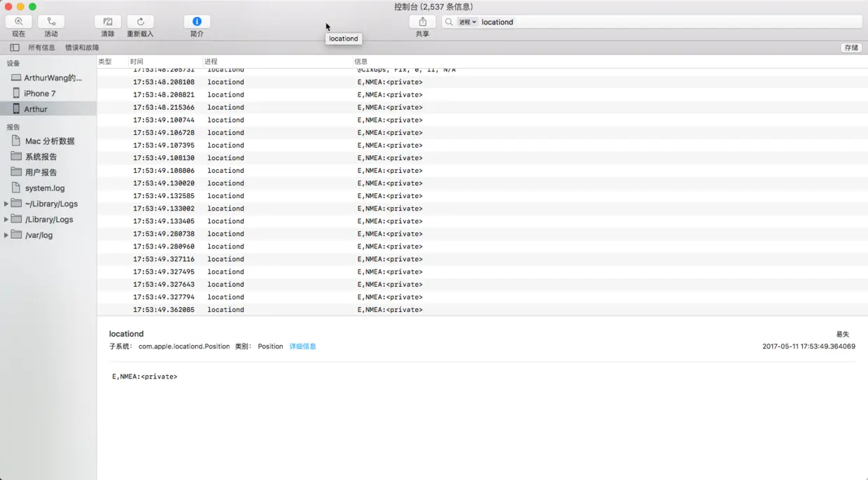Select log row at 17:53:49.327495
The image size is (868, 480).
(482, 271)
